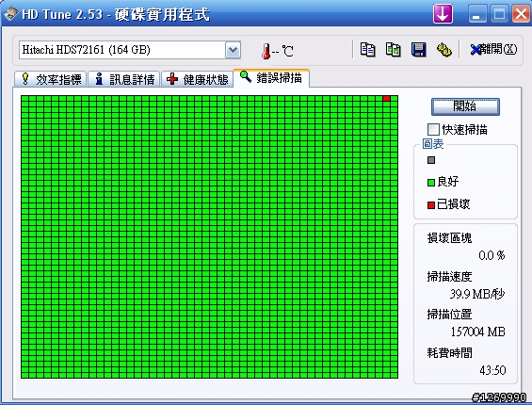Click the 43:50 elapsed time value
The image size is (532, 405).
(x=492, y=370)
